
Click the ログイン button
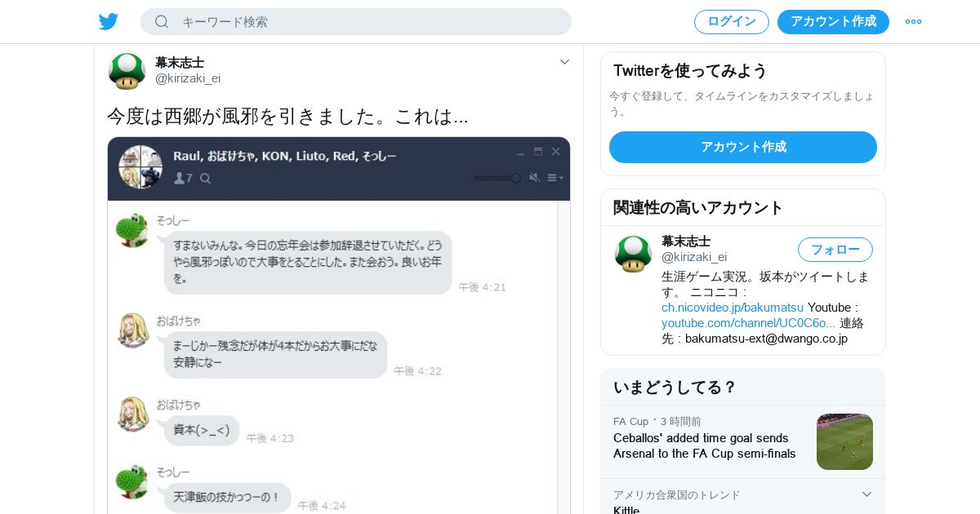732,22
